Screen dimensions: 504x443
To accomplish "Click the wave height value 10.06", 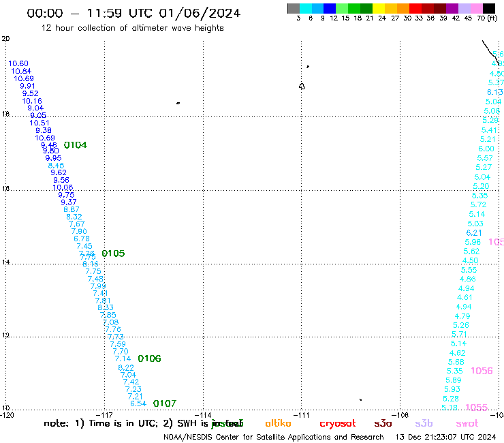I will (x=63, y=187).
